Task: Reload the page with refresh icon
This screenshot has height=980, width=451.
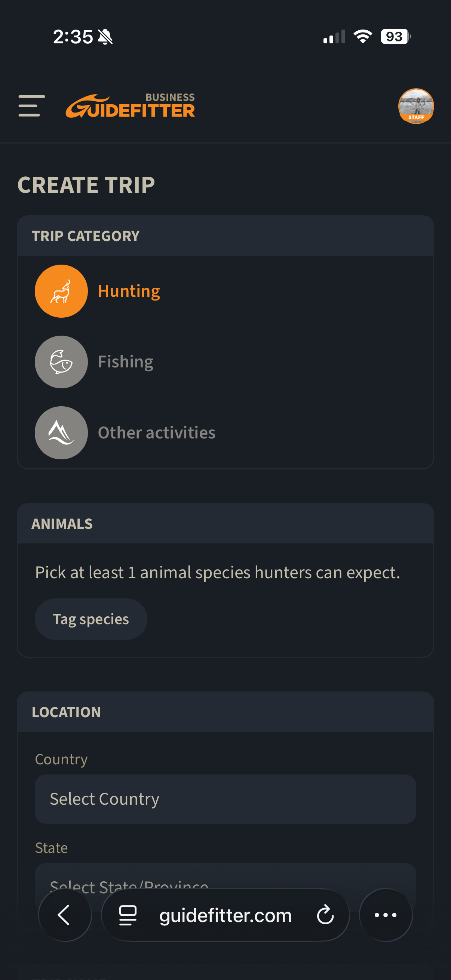Action: click(325, 915)
